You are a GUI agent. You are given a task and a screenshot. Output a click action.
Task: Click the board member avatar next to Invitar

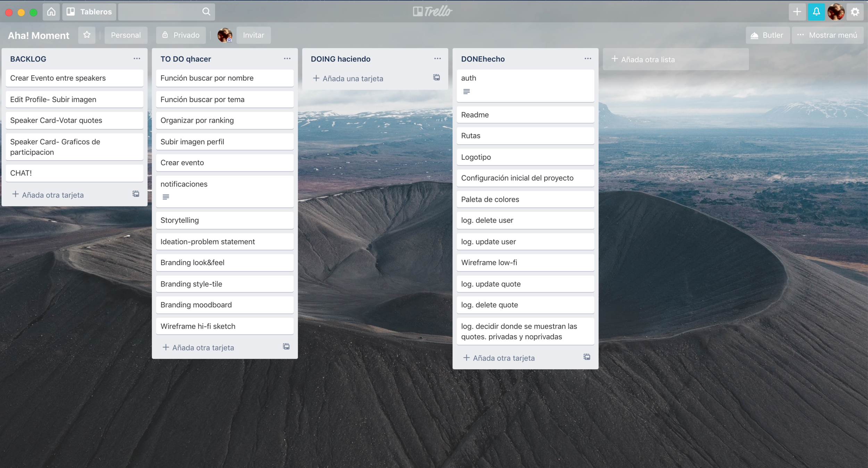[x=225, y=35]
